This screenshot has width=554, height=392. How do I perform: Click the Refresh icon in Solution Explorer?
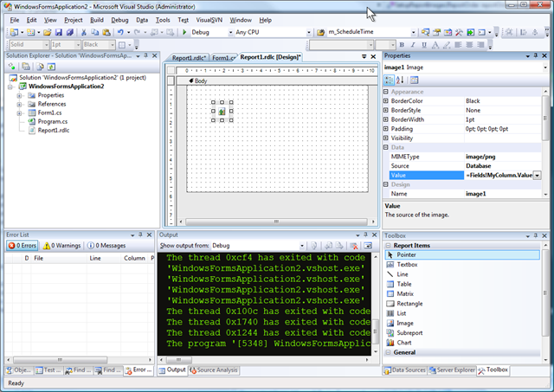click(51, 67)
